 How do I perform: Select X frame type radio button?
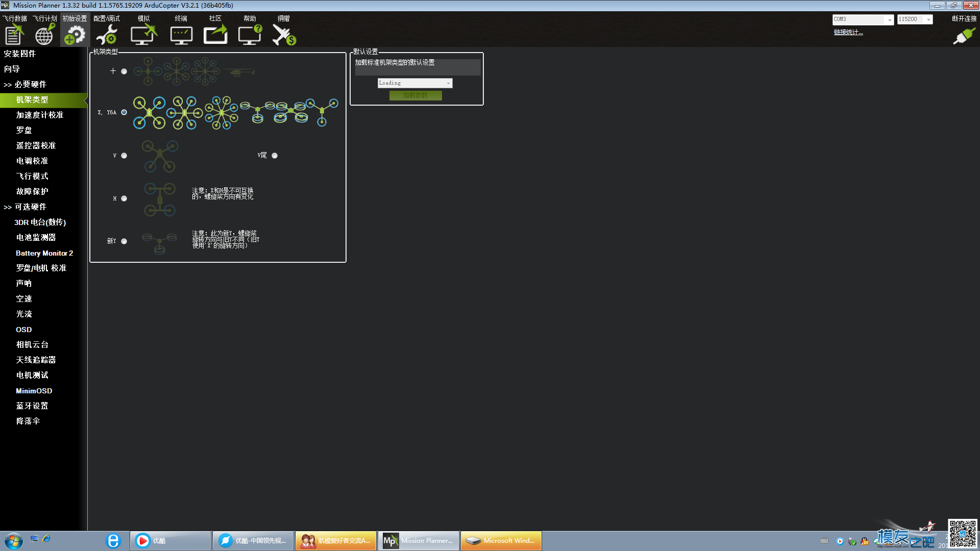click(125, 112)
